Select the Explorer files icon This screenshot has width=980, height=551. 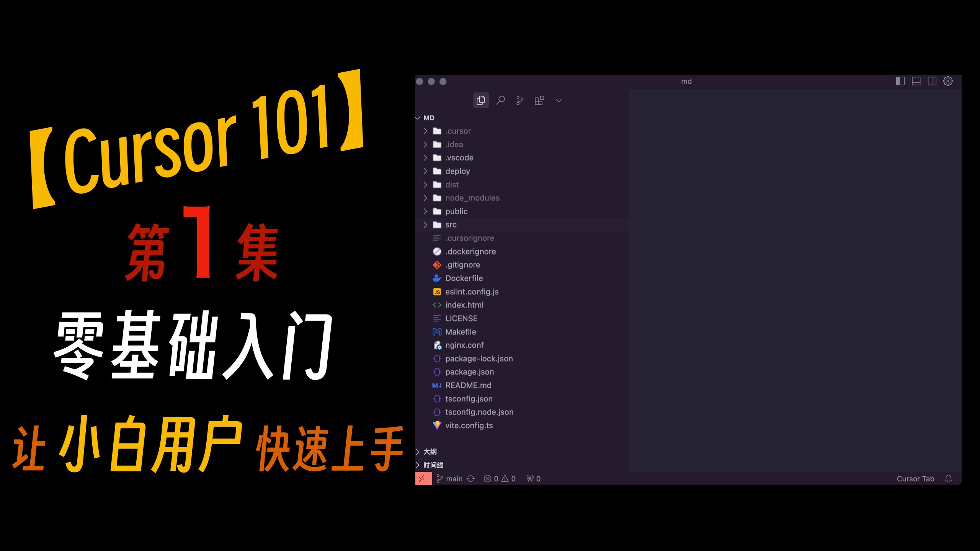point(481,100)
